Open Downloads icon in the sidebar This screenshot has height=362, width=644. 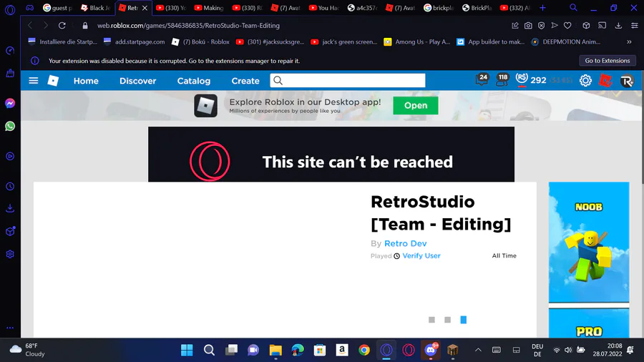[x=10, y=208]
